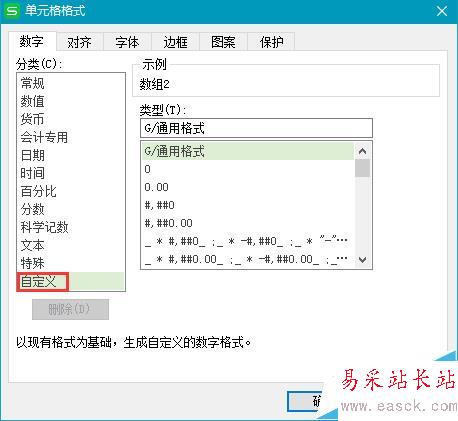Click the 删除(D) button
458x421 pixels.
70,309
